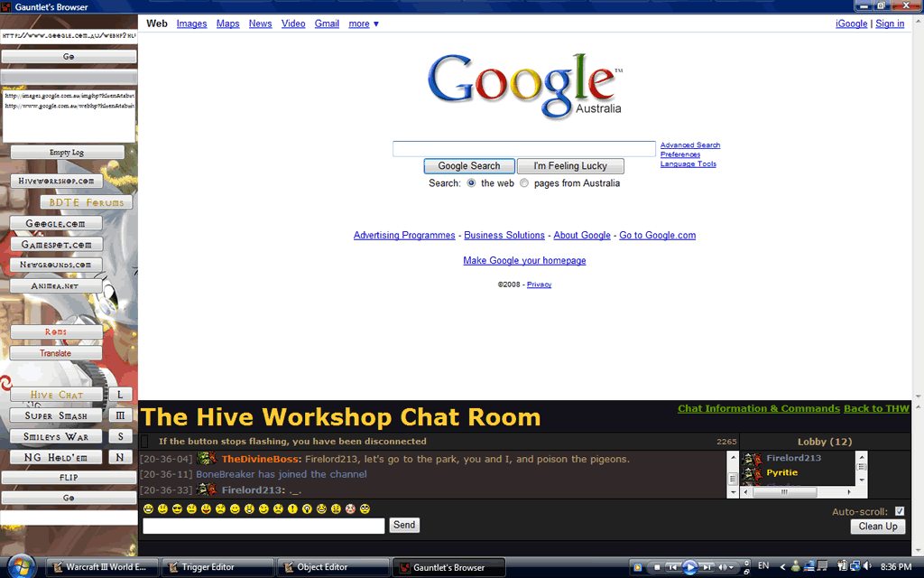Insert the big grin smiley
924x578 pixels.
coord(149,509)
